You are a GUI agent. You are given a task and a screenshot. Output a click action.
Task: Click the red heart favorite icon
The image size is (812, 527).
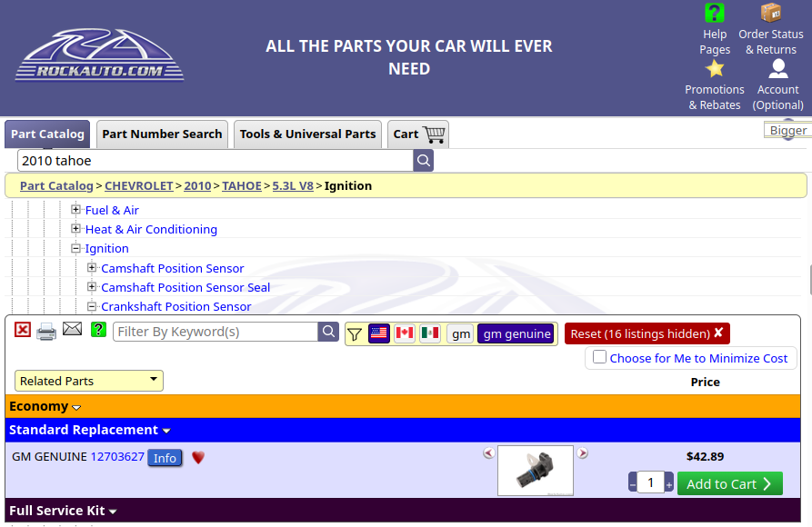(x=198, y=458)
